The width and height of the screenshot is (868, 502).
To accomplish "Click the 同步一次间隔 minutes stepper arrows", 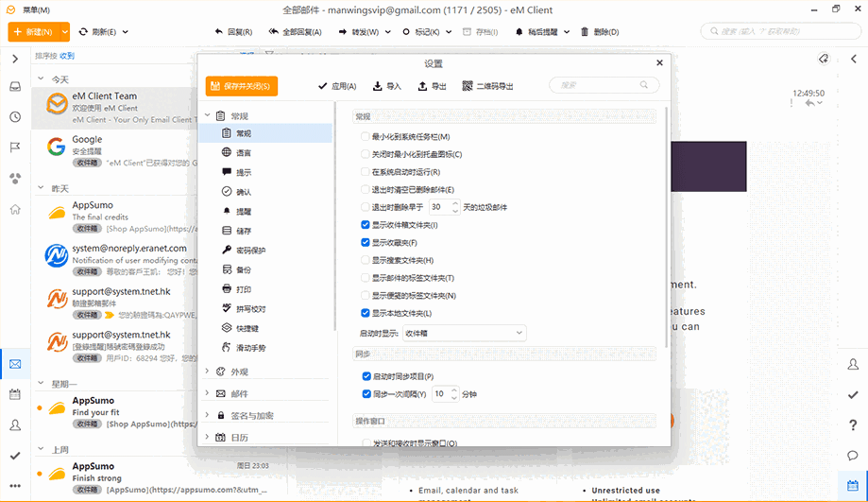I will [x=454, y=394].
